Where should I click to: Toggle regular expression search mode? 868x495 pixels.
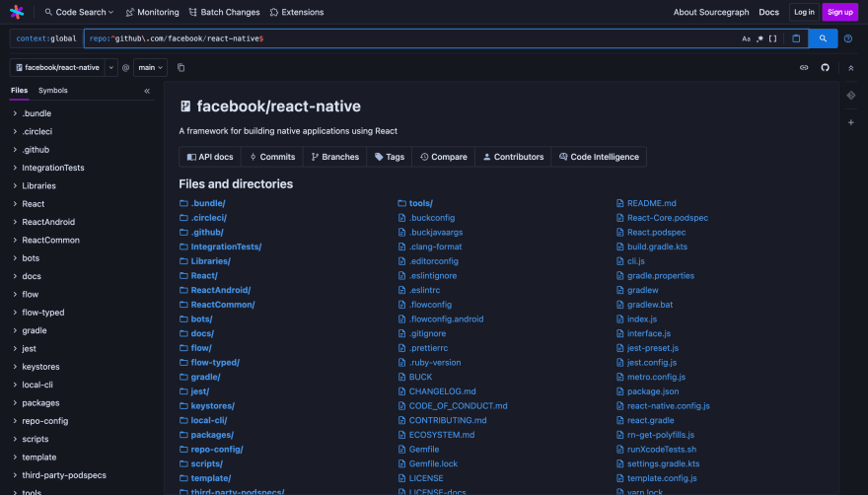coord(759,38)
